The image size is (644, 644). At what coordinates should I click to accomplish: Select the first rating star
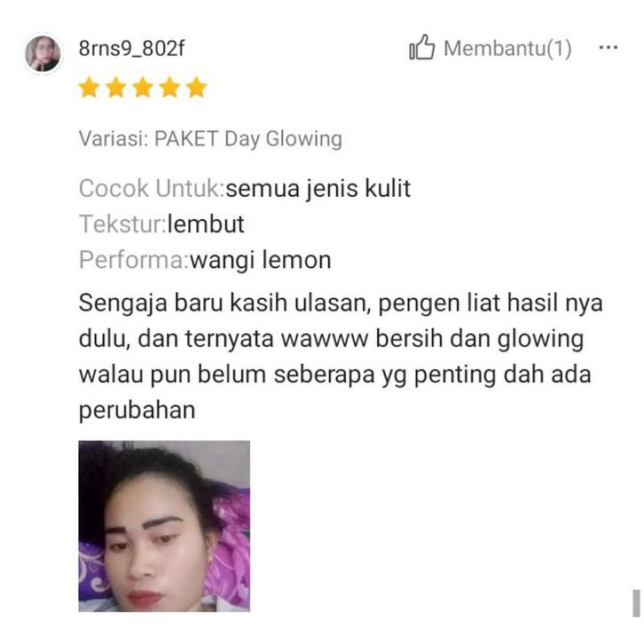tap(89, 88)
